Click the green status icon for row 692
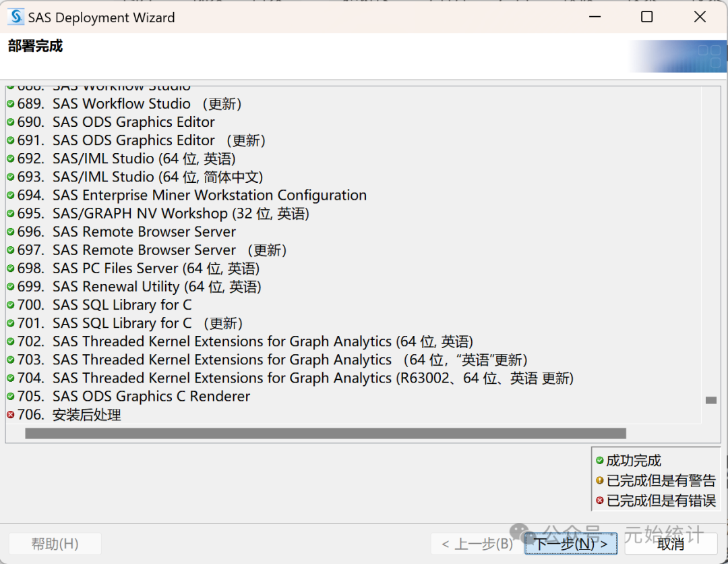 (11, 159)
